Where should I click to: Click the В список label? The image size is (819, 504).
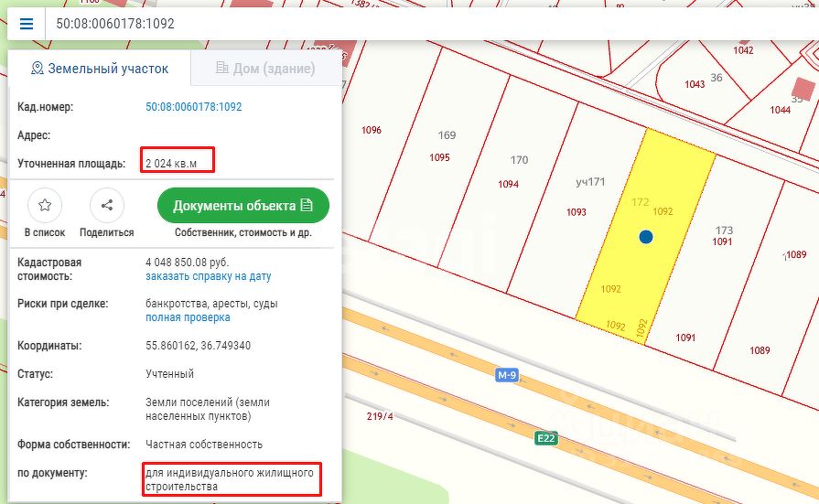tap(45, 232)
